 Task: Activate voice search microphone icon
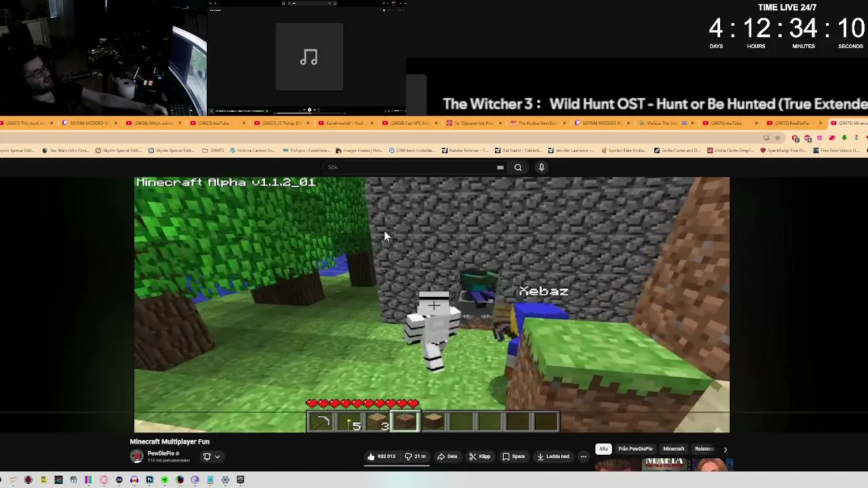[x=541, y=167]
